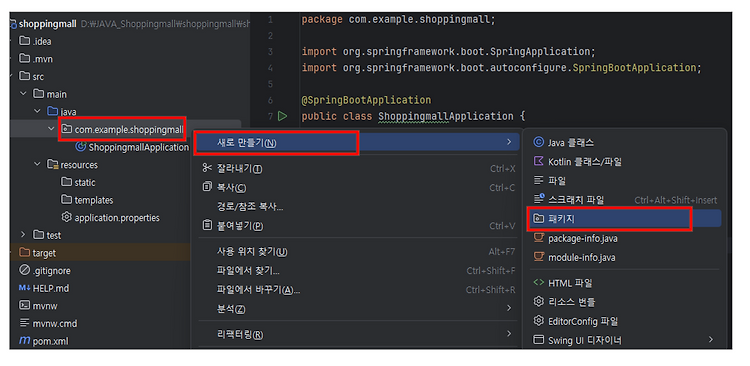Click the copy icon next to 복사

coord(207,187)
